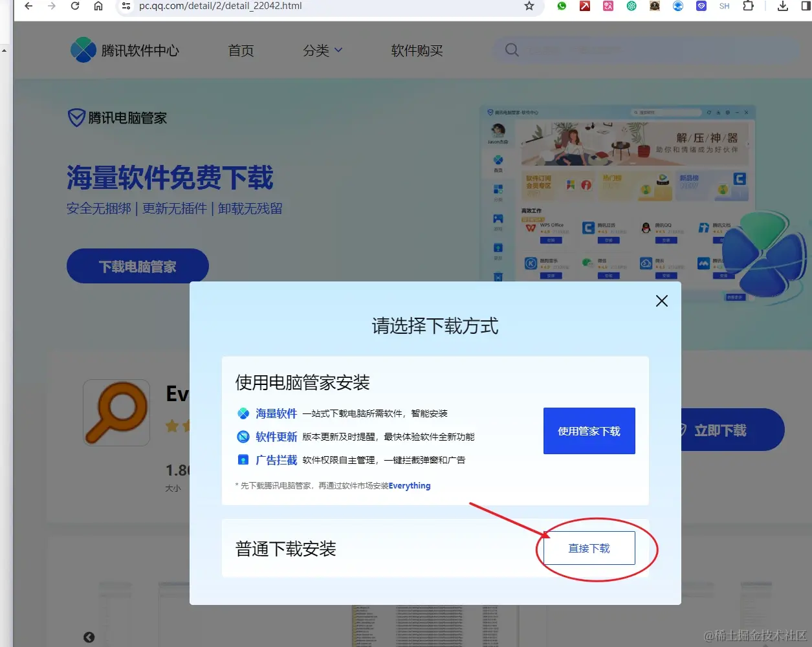Click the 下载电脑管家 button
The height and width of the screenshot is (647, 812).
tap(138, 266)
